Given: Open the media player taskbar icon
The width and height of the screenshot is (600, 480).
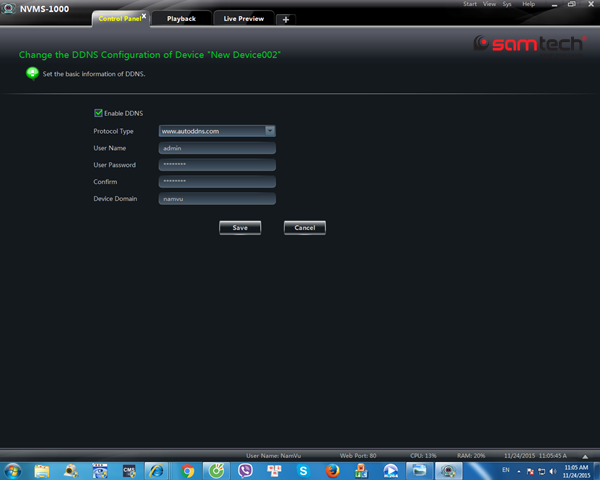Looking at the screenshot, I should [390, 471].
